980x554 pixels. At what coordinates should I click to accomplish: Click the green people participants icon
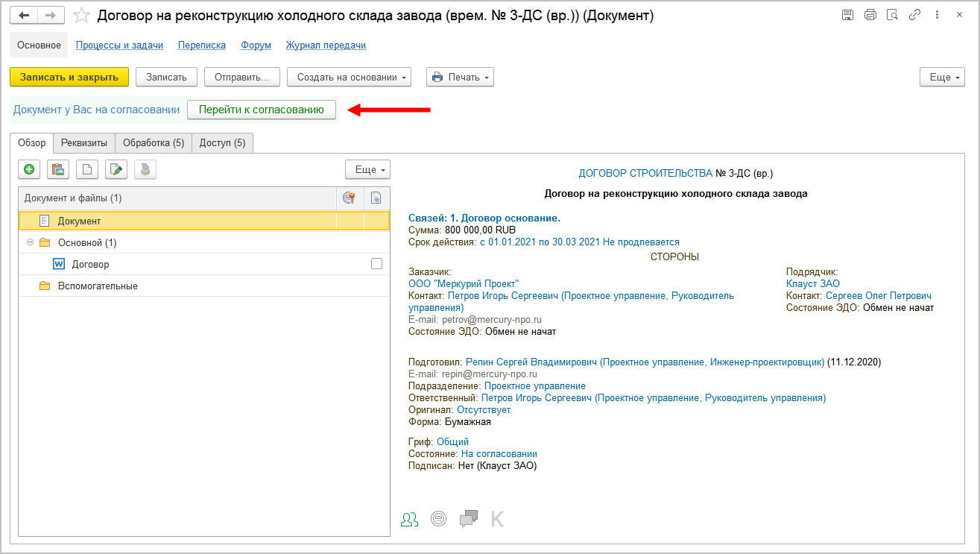(x=409, y=520)
